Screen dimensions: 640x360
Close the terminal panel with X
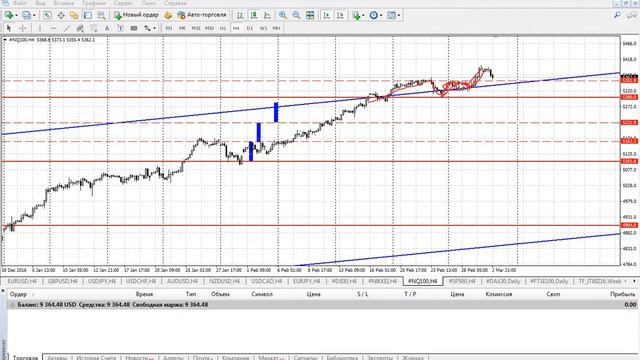3,291
